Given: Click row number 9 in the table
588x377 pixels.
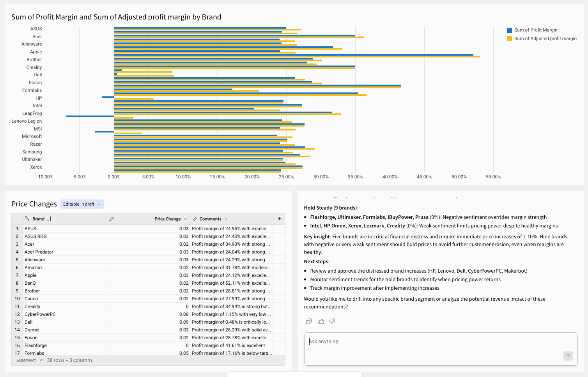Looking at the screenshot, I should pos(17,291).
